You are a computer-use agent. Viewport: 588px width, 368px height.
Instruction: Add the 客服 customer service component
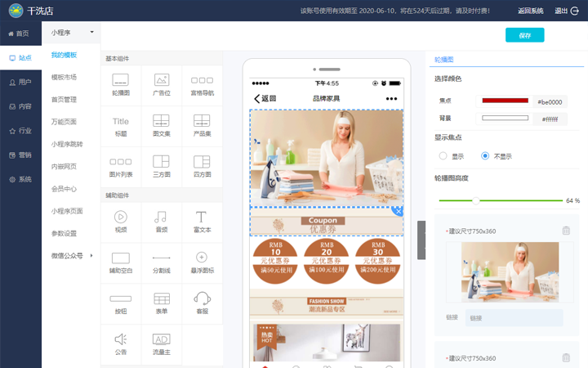(x=202, y=303)
